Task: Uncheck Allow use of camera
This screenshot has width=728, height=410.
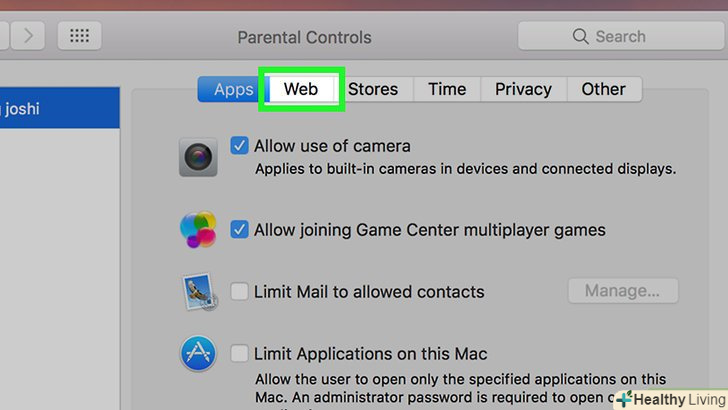Action: coord(239,146)
